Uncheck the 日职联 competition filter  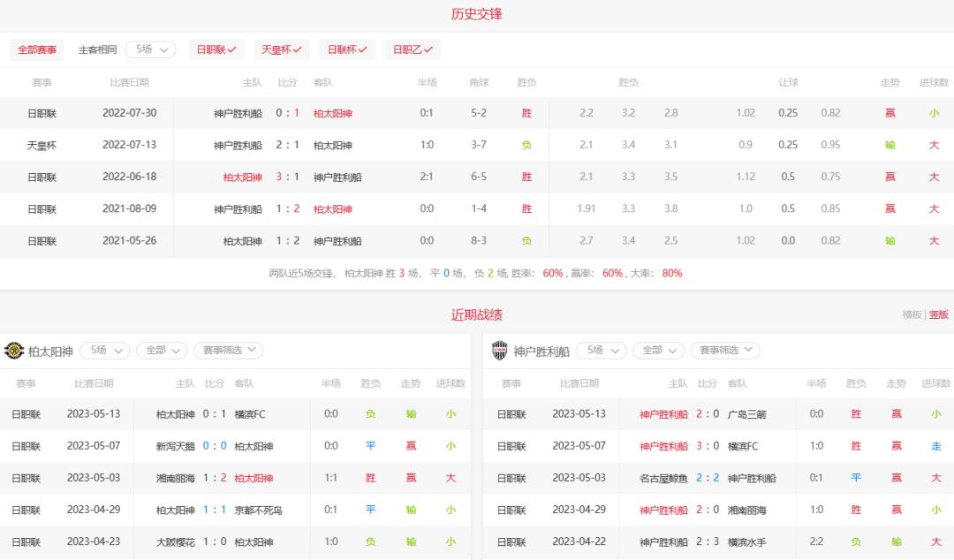coord(216,49)
